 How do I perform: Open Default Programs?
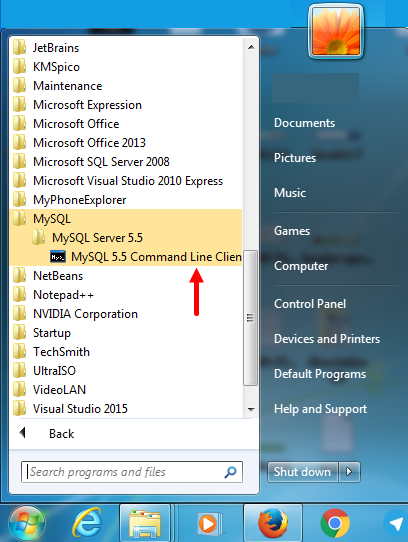click(x=320, y=374)
